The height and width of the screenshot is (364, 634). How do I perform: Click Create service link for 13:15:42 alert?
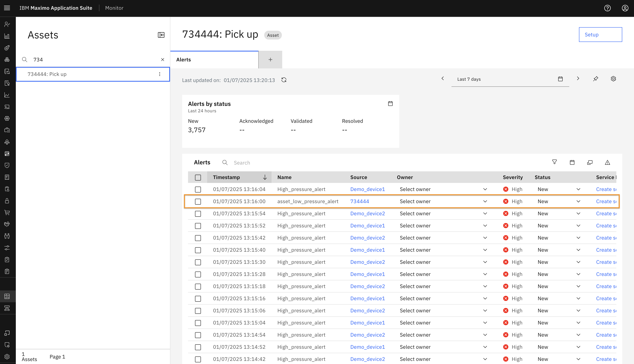[x=606, y=238]
